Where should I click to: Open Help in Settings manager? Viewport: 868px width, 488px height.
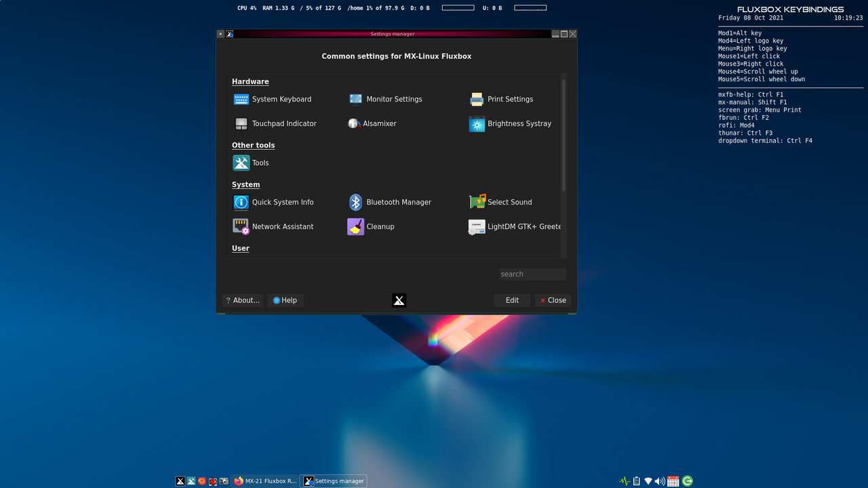pyautogui.click(x=285, y=300)
